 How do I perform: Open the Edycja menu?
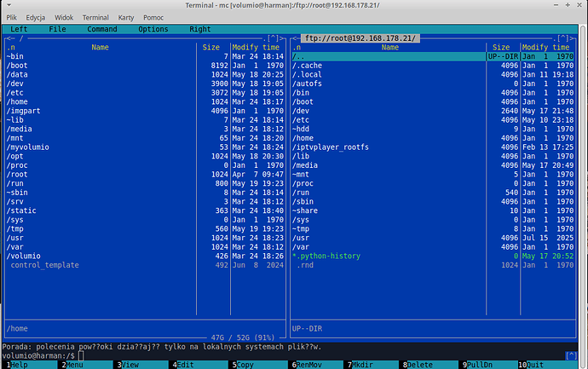point(36,18)
